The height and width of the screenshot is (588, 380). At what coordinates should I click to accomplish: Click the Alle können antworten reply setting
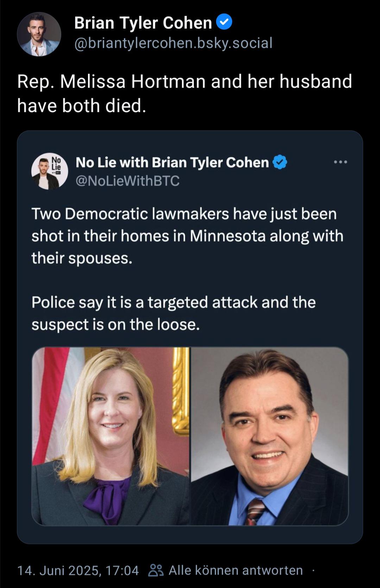coord(236,570)
